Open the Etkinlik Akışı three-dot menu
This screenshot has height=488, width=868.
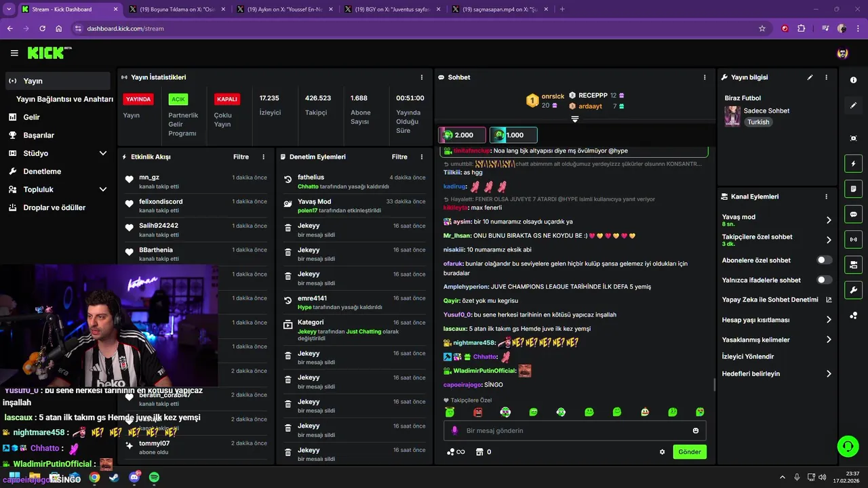pos(264,157)
